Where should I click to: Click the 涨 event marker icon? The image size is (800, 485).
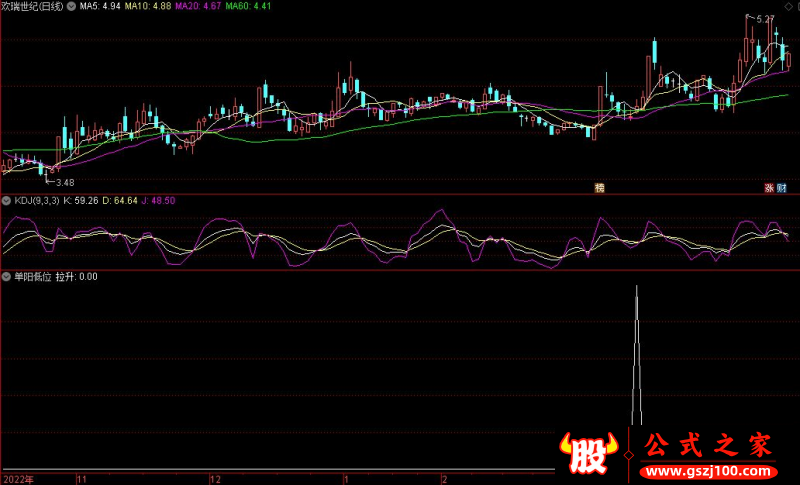(x=769, y=187)
